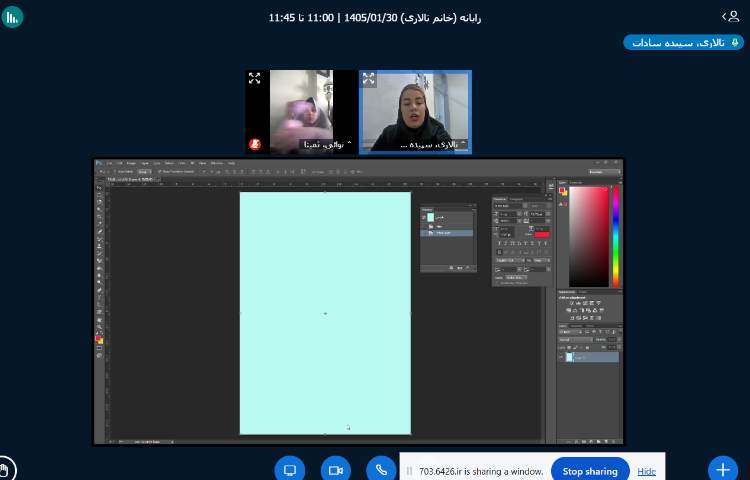Toggle Underline in Character panel
The height and width of the screenshot is (480, 750).
(539, 243)
